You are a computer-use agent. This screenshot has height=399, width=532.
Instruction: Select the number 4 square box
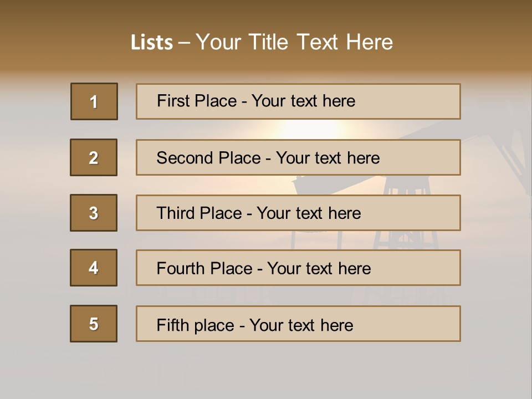click(x=94, y=268)
